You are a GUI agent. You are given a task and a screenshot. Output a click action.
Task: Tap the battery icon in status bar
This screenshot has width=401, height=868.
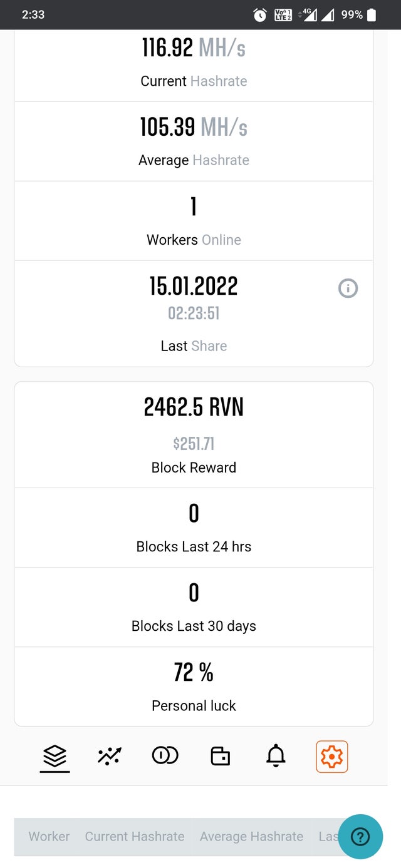372,15
